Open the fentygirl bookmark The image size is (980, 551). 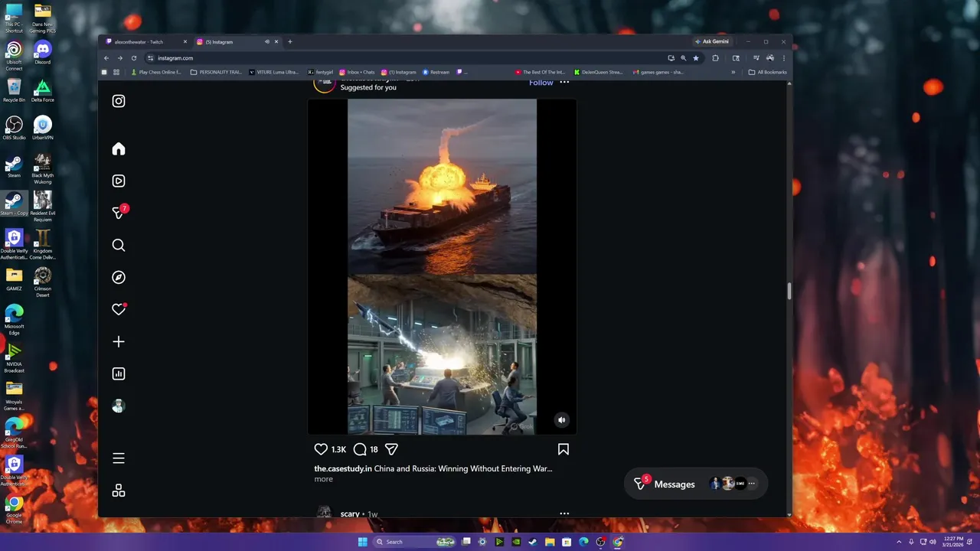(321, 72)
